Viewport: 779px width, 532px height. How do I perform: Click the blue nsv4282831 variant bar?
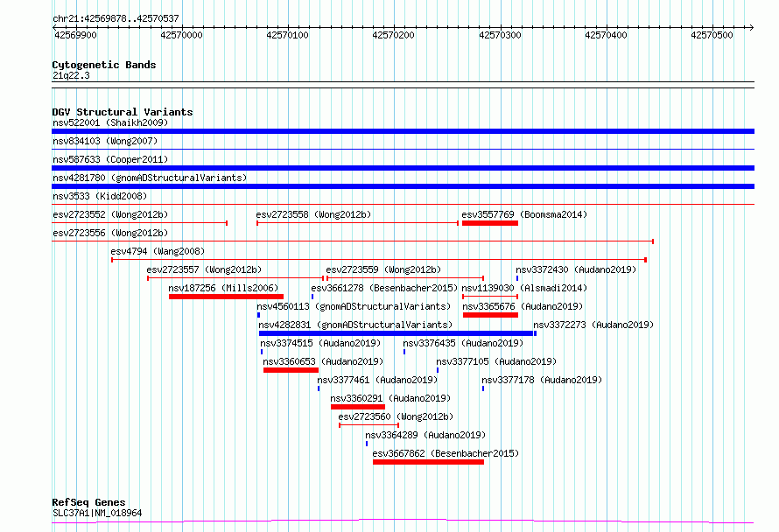(396, 333)
